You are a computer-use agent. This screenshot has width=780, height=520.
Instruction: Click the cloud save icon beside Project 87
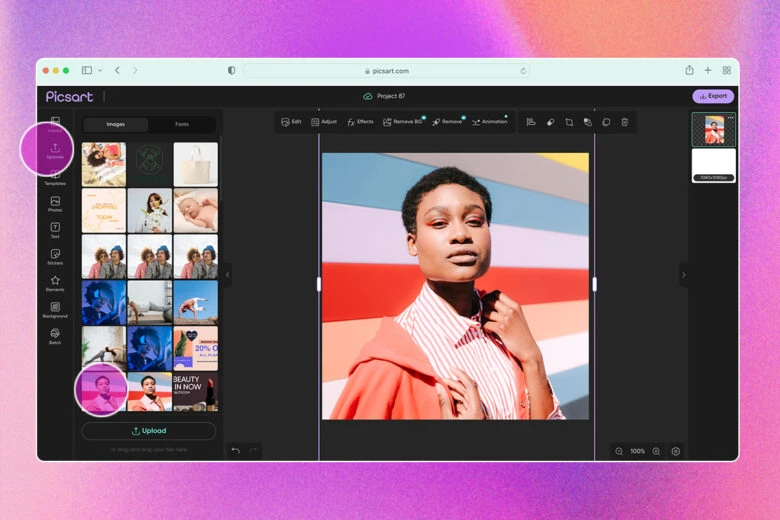coord(368,96)
